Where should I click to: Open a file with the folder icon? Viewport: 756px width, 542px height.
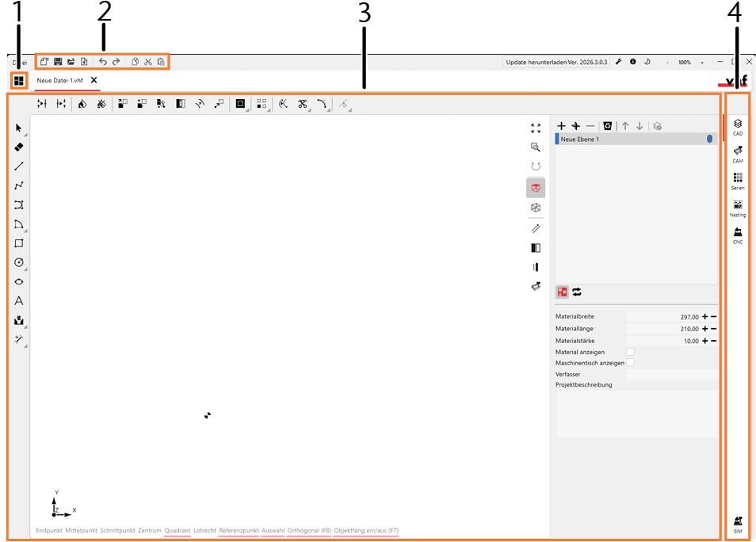coord(71,62)
